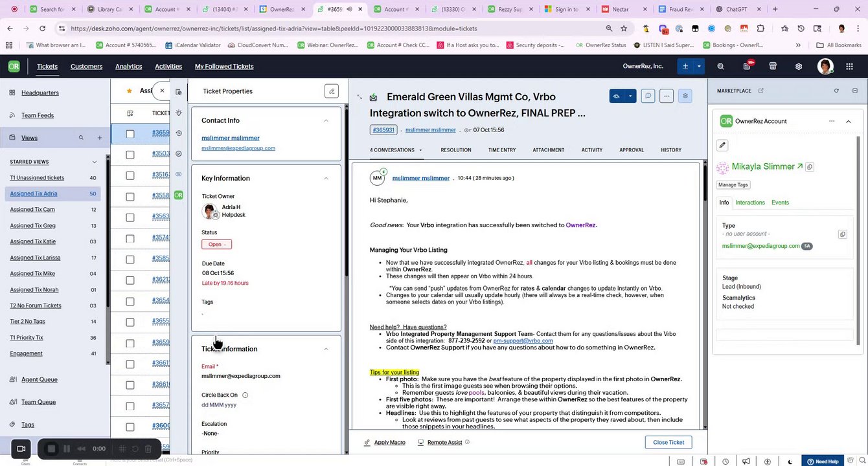The image size is (868, 466).
Task: Switch to the Resolution tab
Action: [456, 150]
